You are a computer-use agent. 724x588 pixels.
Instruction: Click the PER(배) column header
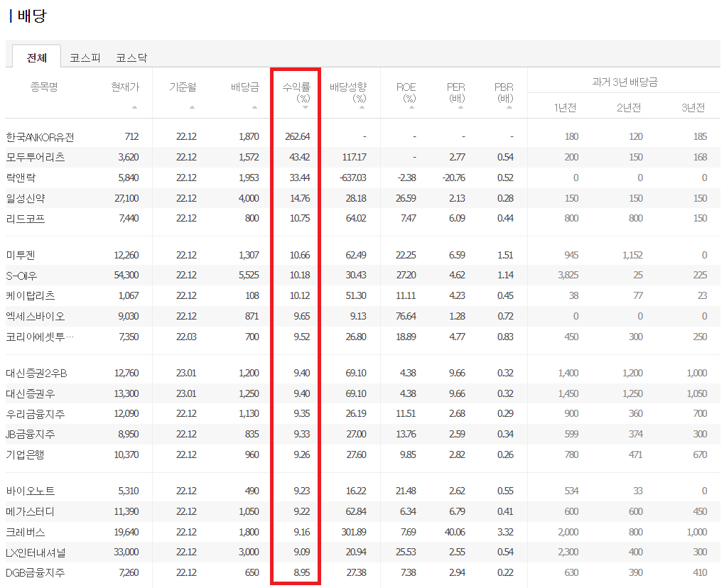point(455,92)
